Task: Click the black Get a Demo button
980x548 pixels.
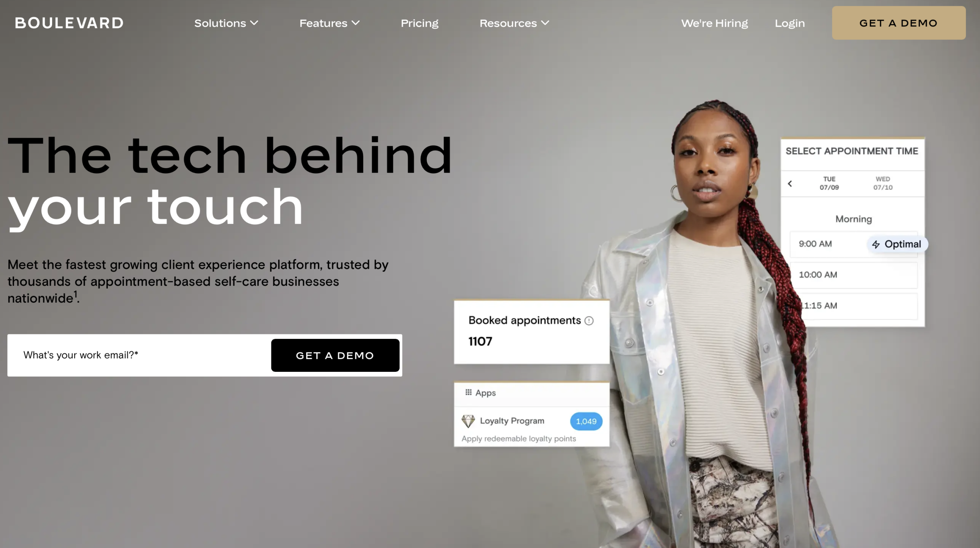Action: point(335,355)
